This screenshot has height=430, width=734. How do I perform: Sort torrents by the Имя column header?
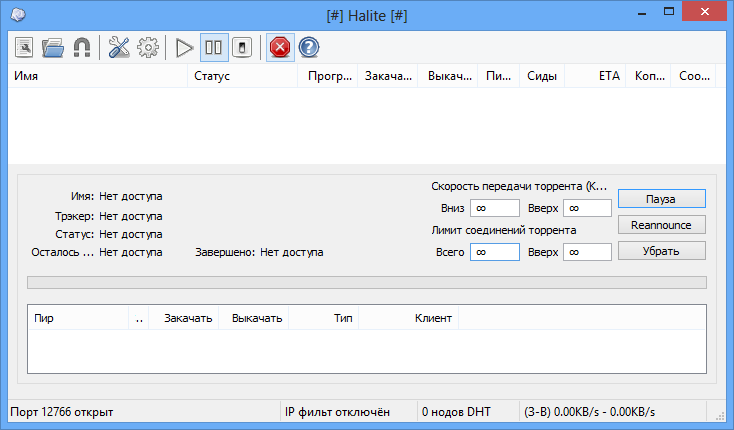(x=98, y=76)
